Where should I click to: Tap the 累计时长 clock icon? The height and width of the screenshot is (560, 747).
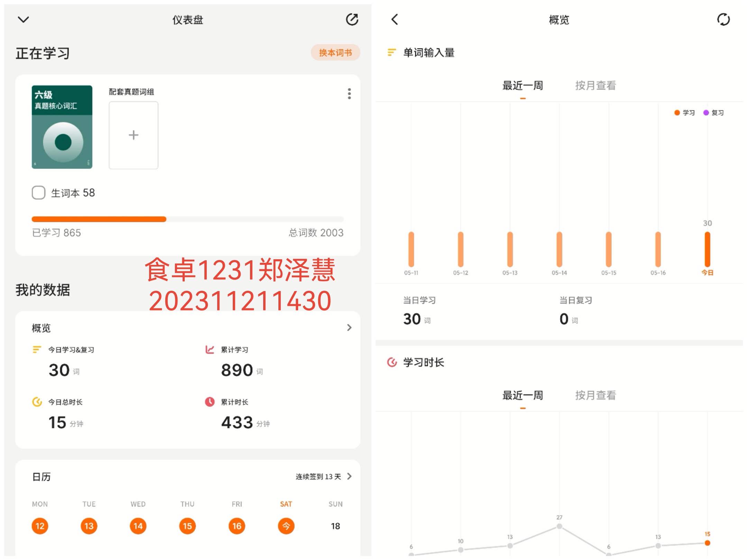pos(210,402)
